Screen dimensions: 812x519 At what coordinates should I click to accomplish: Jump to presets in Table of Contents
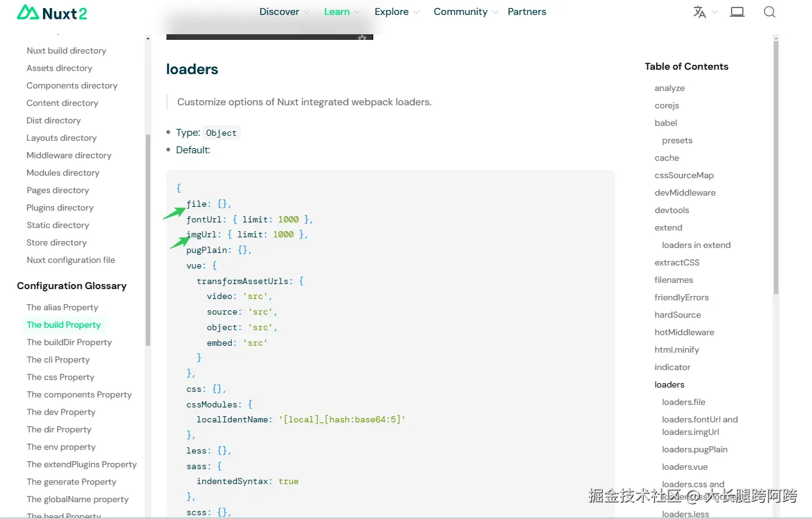point(677,140)
